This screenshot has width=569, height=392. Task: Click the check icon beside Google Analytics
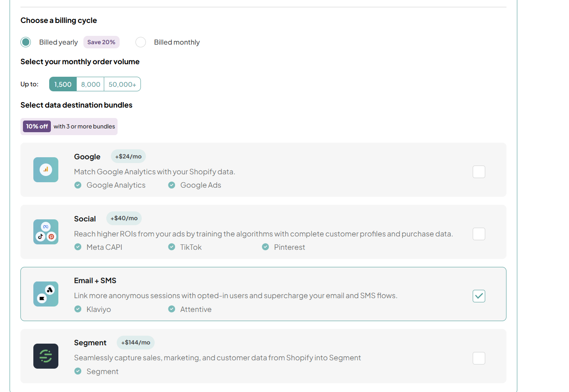pos(78,185)
